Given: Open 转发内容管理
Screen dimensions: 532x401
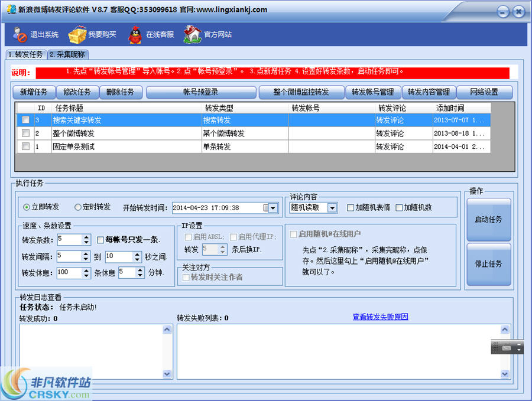Looking at the screenshot, I should pyautogui.click(x=429, y=92).
